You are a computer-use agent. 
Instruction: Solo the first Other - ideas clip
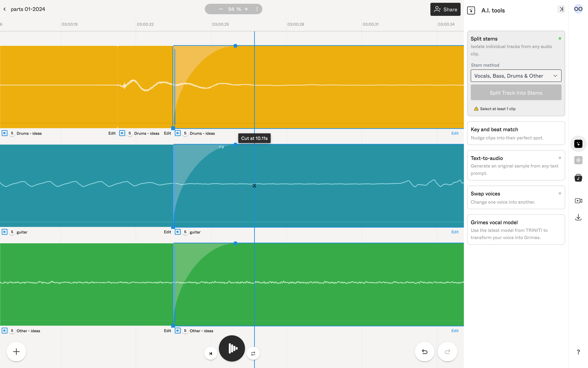pos(12,331)
